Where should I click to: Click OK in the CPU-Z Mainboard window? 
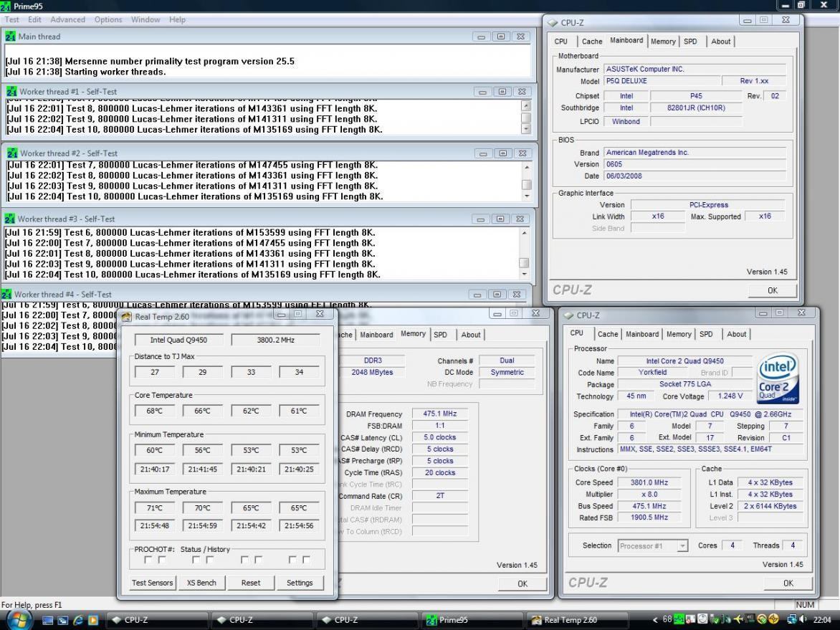click(x=773, y=290)
